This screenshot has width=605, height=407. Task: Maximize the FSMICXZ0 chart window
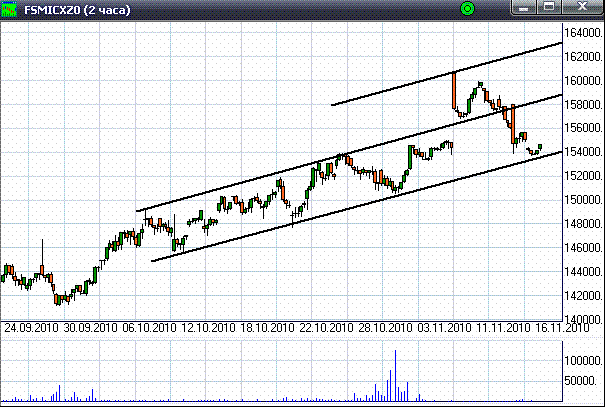[549, 7]
